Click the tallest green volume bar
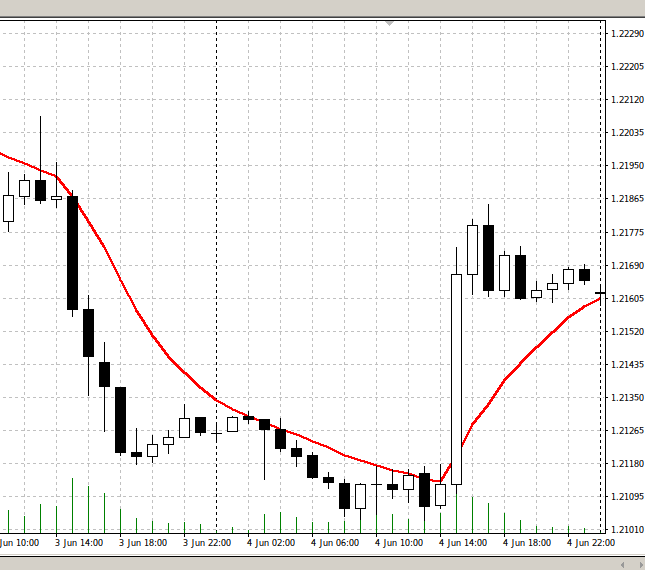 [x=72, y=505]
